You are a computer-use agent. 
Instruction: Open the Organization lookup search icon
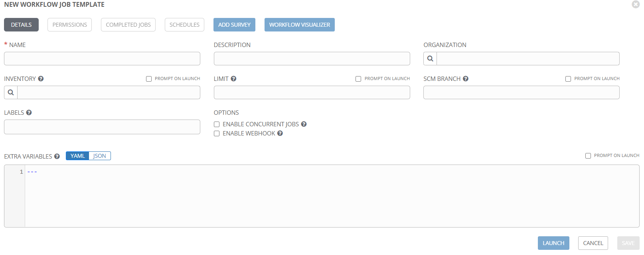pos(430,59)
